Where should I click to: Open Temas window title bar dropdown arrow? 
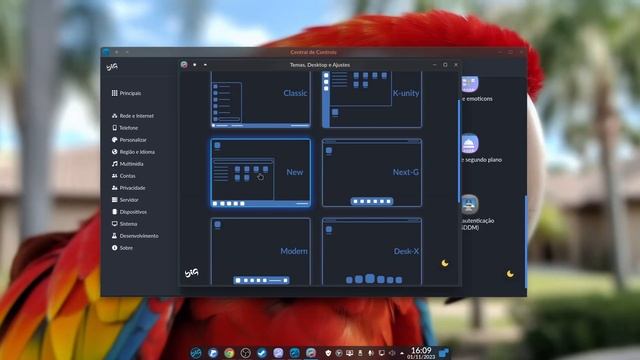(x=205, y=64)
